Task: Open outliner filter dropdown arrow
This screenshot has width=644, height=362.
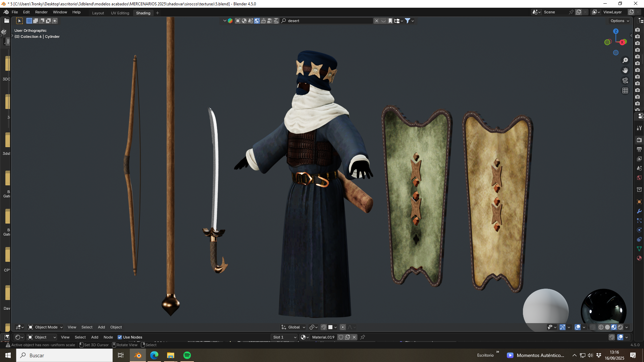Action: [413, 21]
